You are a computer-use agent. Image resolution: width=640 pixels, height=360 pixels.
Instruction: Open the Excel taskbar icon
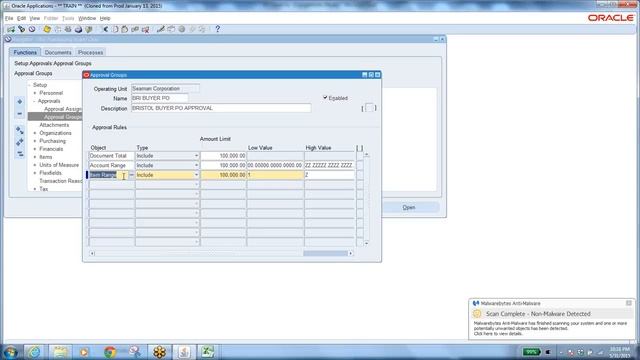207,351
